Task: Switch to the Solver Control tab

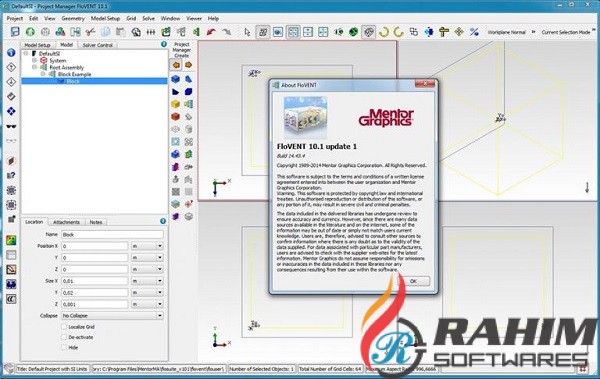Action: 98,45
